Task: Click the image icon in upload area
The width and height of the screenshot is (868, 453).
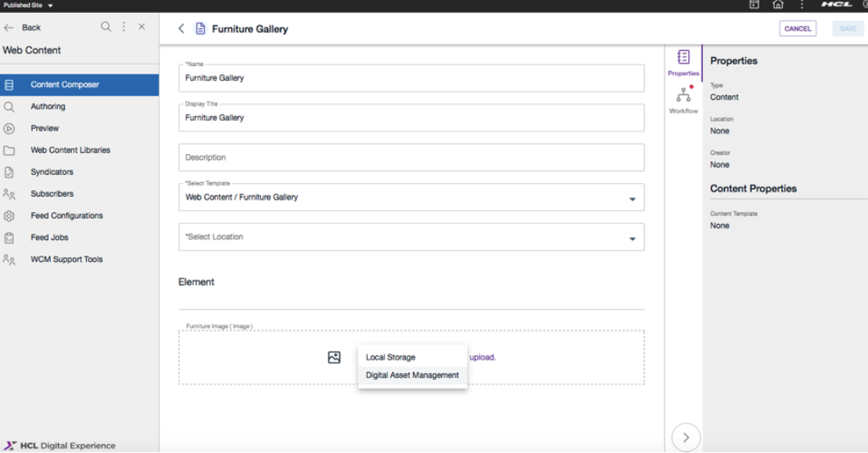Action: pyautogui.click(x=334, y=357)
